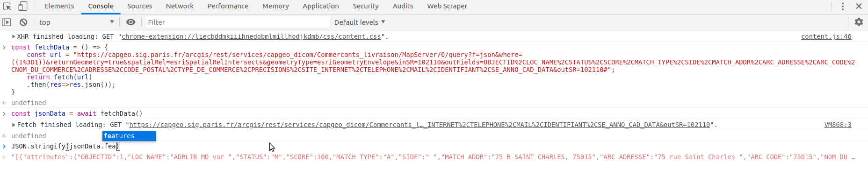Open the VM868:3 source link
The width and height of the screenshot is (868, 190).
[838, 125]
